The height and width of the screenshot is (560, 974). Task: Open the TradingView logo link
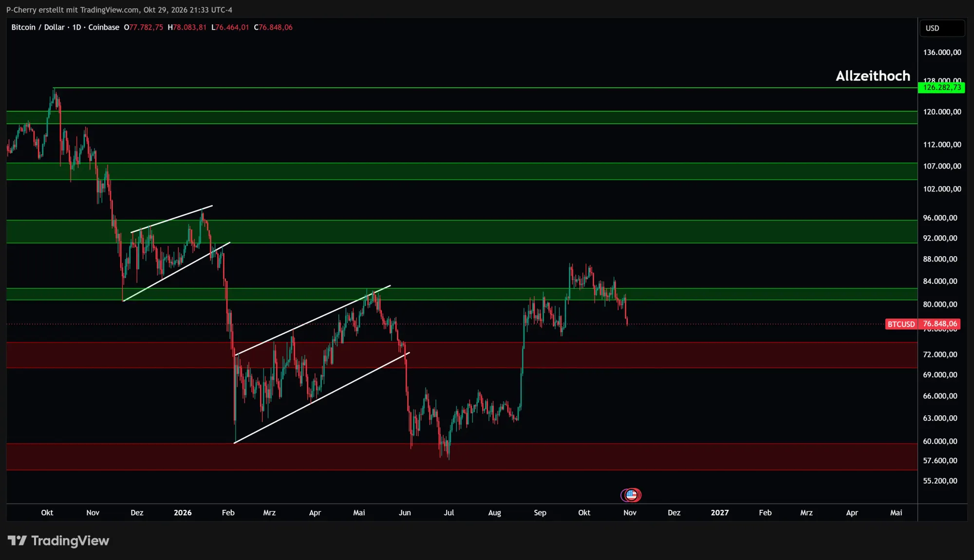pyautogui.click(x=58, y=541)
